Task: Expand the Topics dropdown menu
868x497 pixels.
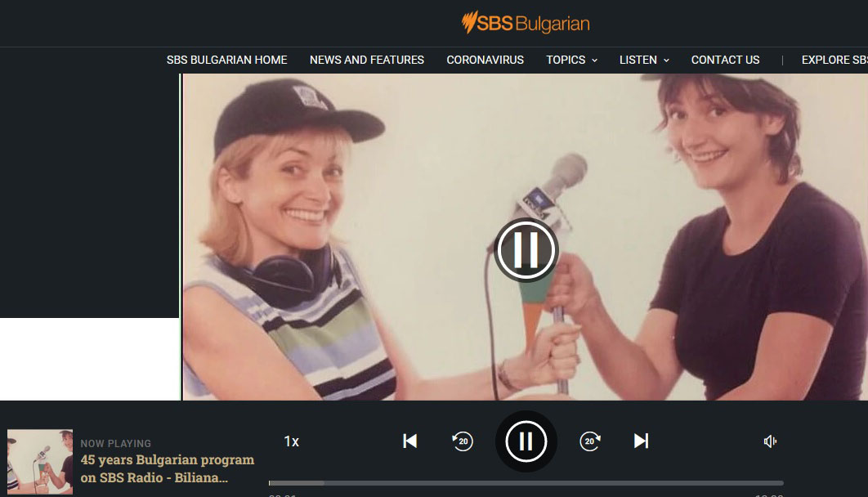Action: (571, 60)
